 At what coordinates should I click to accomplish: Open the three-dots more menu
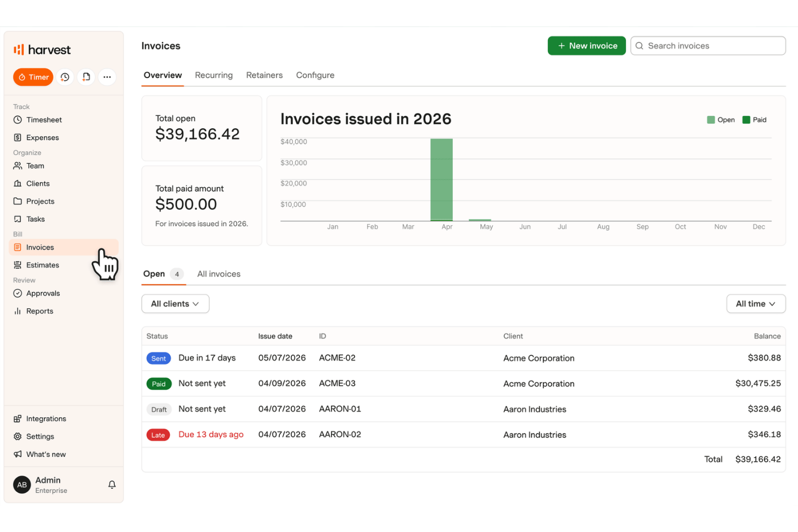coord(107,77)
